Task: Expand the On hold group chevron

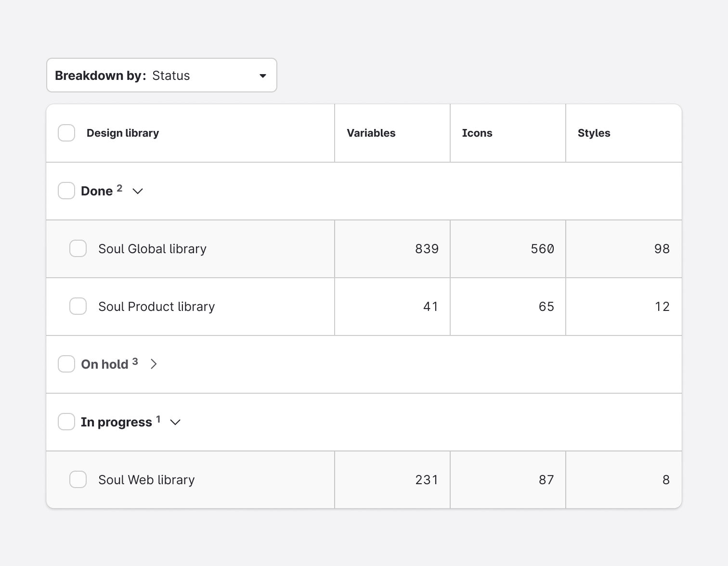Action: coord(154,364)
